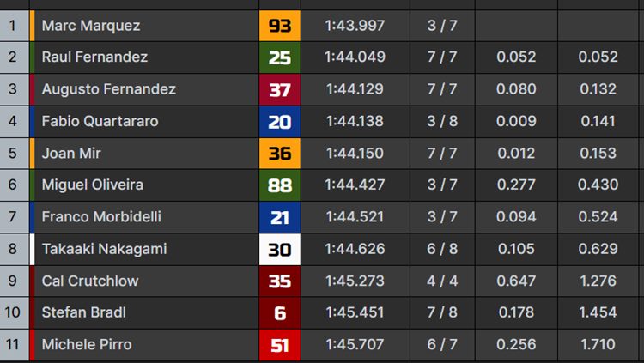
Task: Click the blue number 21 badge
Action: pos(280,217)
